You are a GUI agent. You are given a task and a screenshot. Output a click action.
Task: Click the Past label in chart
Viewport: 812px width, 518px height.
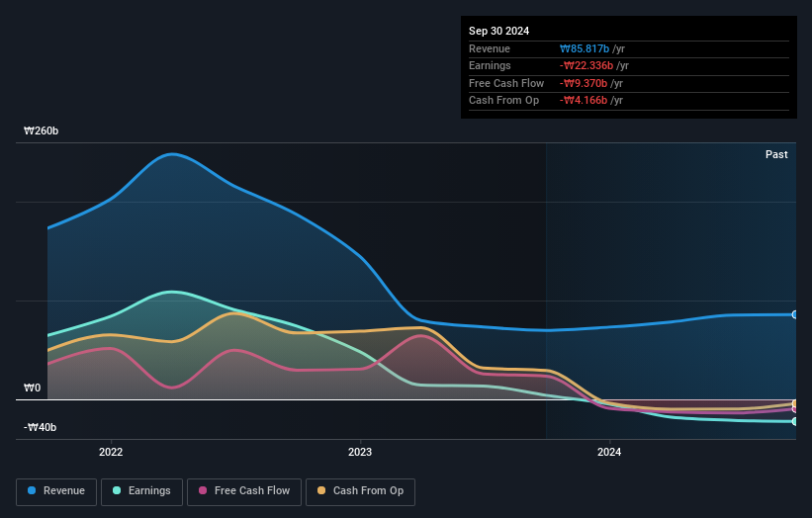776,154
